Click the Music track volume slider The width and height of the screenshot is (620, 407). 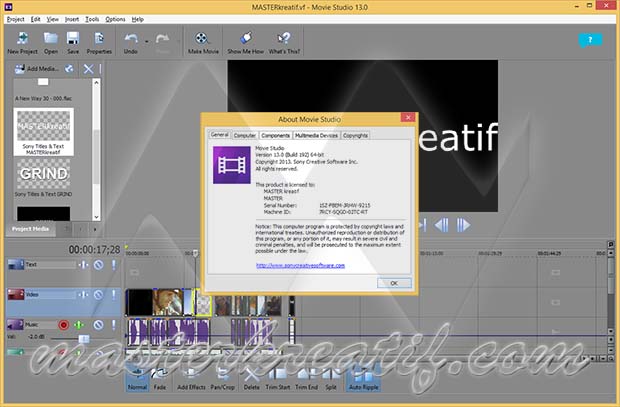pyautogui.click(x=84, y=339)
